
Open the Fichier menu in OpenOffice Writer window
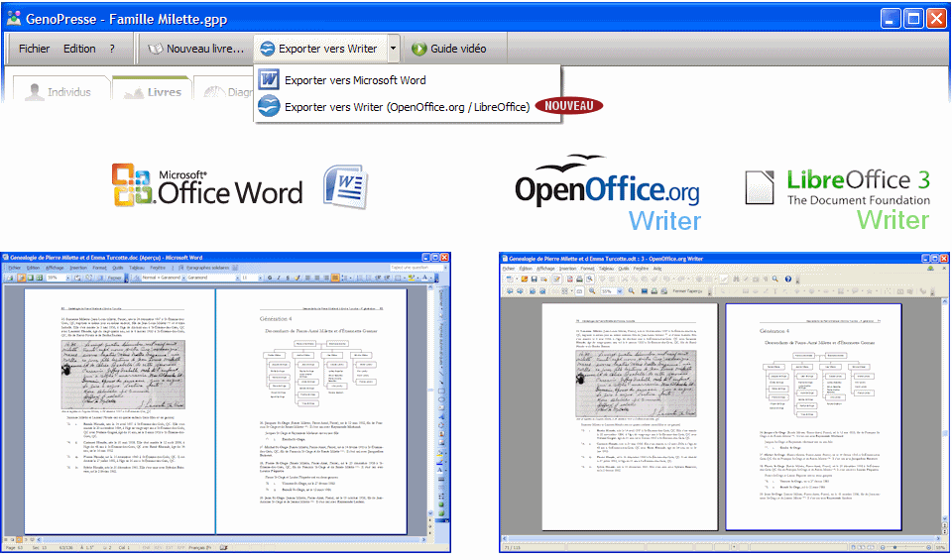508,269
